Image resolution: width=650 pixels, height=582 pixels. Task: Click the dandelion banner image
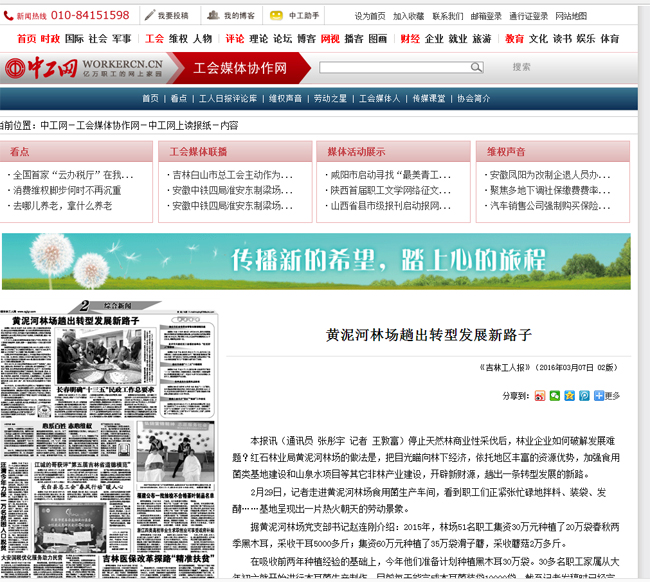(x=316, y=262)
